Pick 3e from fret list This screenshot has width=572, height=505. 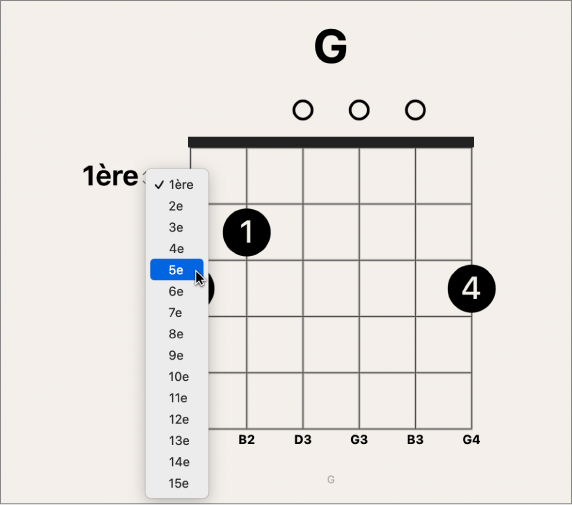[177, 227]
